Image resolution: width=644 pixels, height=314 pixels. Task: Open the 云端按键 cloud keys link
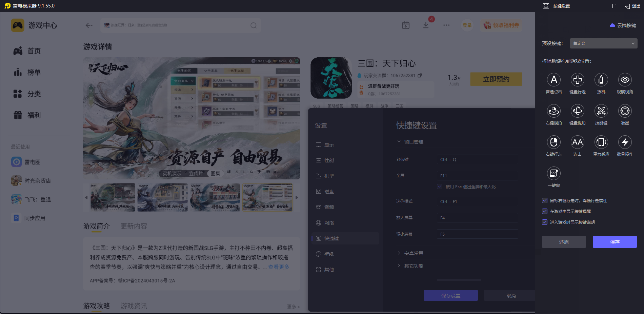623,25
